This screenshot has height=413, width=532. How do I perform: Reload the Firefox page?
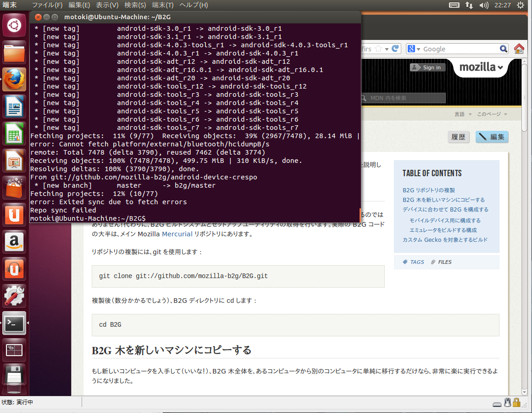395,49
